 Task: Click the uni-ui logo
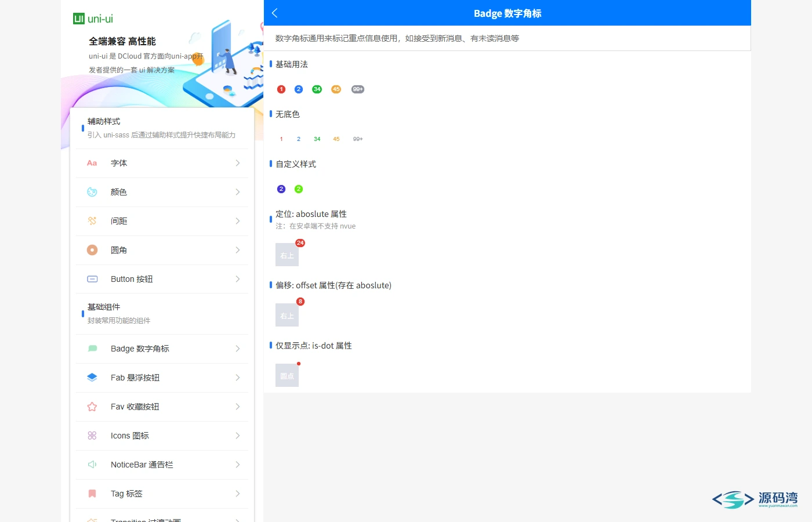coord(93,19)
